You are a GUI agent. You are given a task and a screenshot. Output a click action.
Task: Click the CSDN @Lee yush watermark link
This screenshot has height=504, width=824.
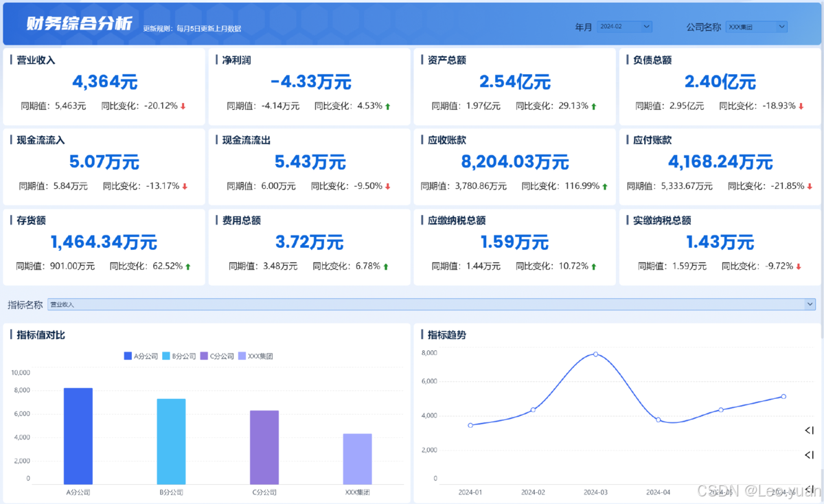click(748, 490)
